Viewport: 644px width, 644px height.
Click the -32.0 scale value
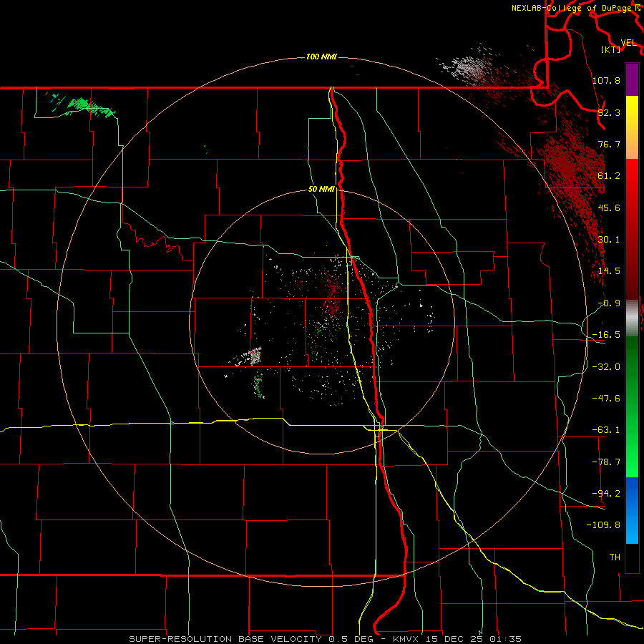(606, 367)
